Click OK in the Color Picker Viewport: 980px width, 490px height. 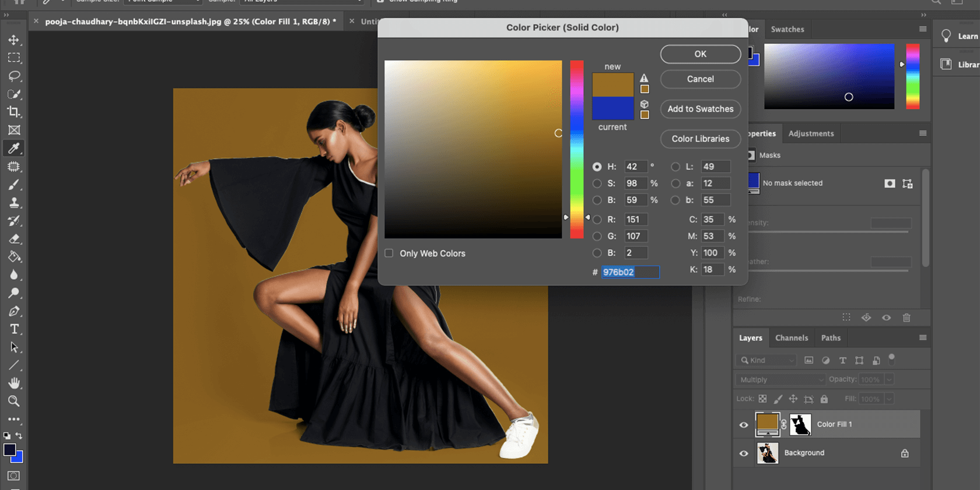coord(700,54)
